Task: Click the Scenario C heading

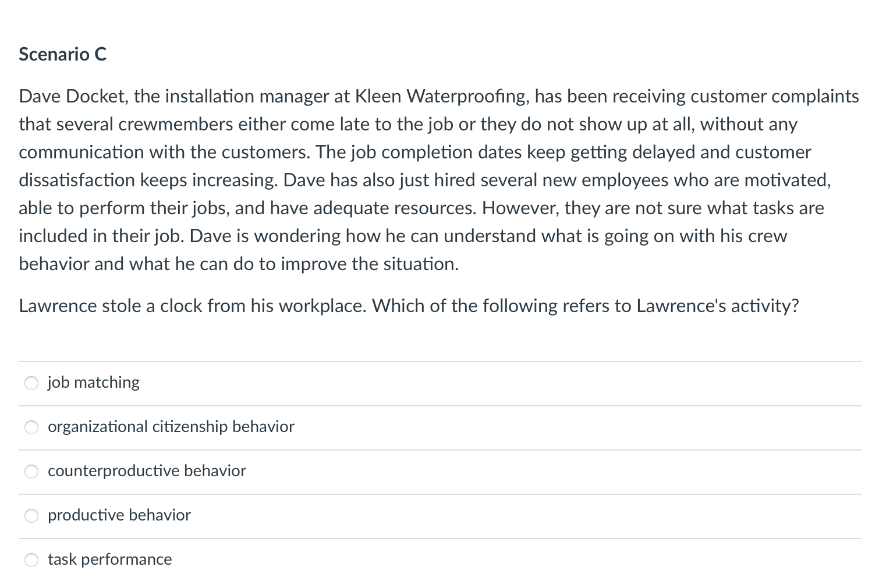Action: (62, 54)
